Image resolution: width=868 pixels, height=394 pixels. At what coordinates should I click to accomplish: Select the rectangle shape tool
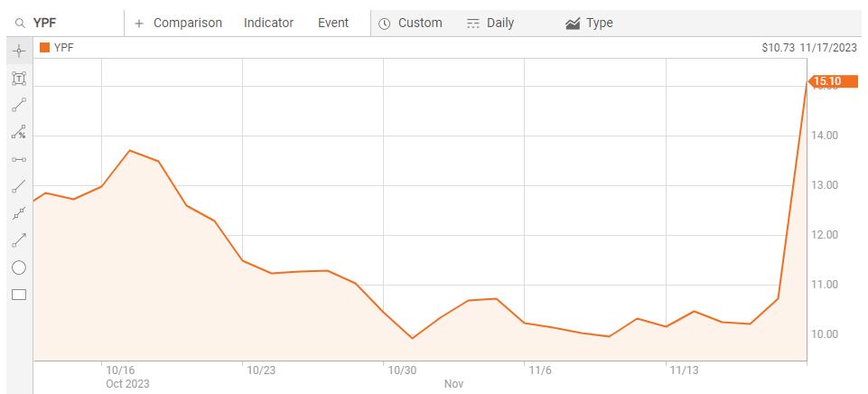click(x=18, y=295)
